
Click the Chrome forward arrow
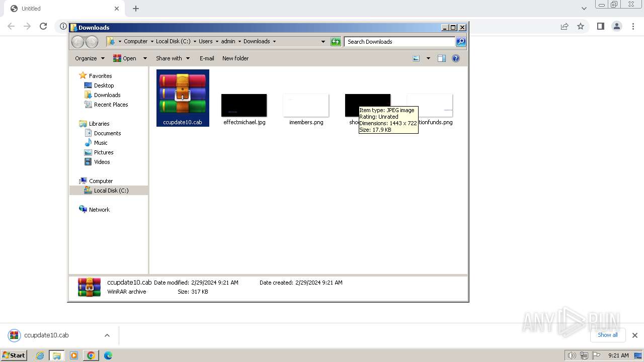(x=27, y=26)
